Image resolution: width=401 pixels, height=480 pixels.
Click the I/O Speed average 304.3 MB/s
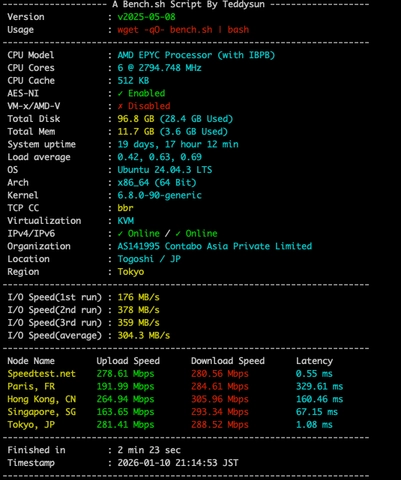tap(144, 335)
